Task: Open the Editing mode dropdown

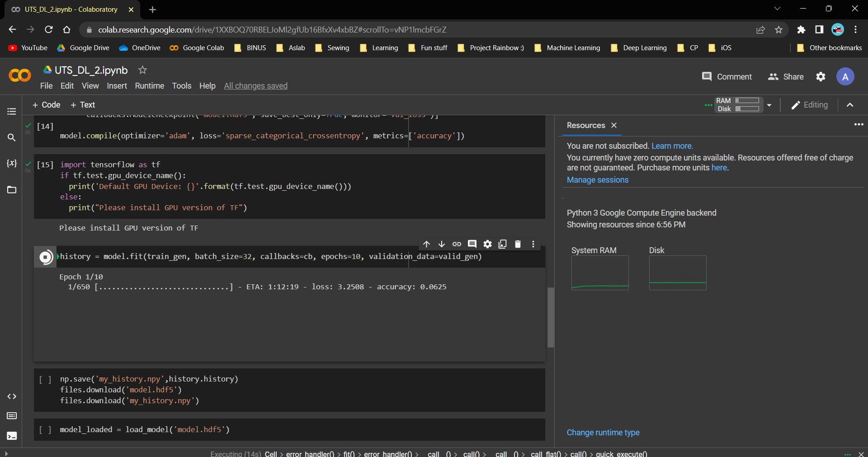Action: [x=809, y=105]
